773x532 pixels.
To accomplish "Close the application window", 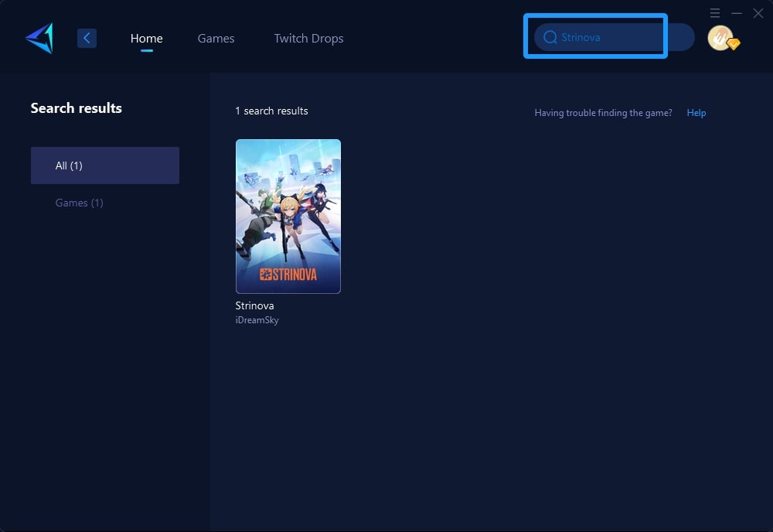I will (x=758, y=13).
